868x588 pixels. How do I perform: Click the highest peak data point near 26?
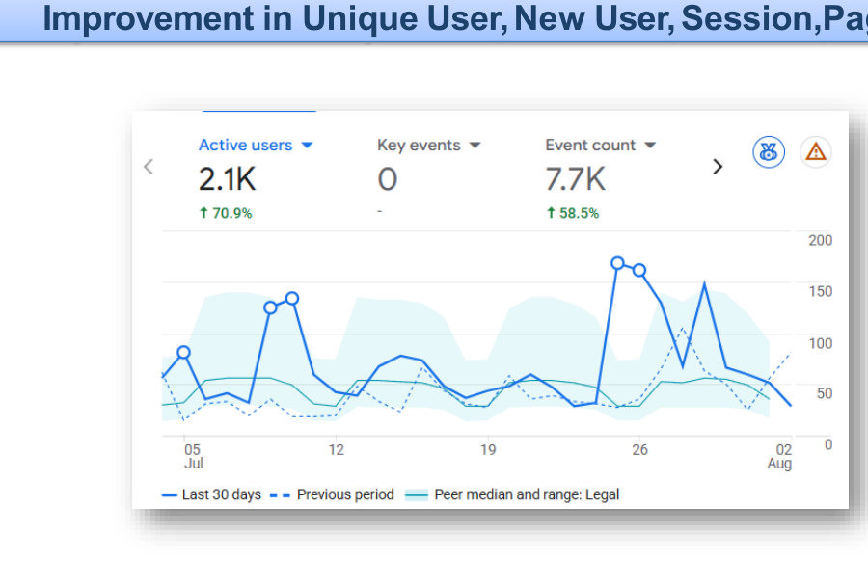click(x=618, y=263)
